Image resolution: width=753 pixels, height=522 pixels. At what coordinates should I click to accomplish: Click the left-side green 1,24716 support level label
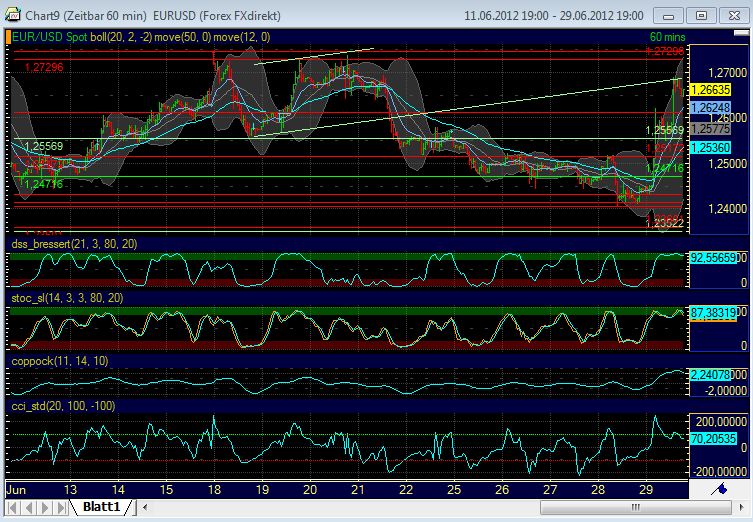coord(44,184)
